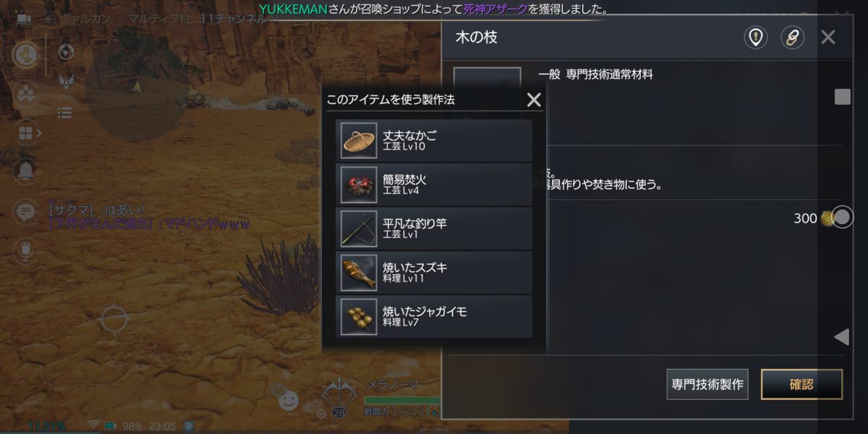Open the list menu icon

65,113
